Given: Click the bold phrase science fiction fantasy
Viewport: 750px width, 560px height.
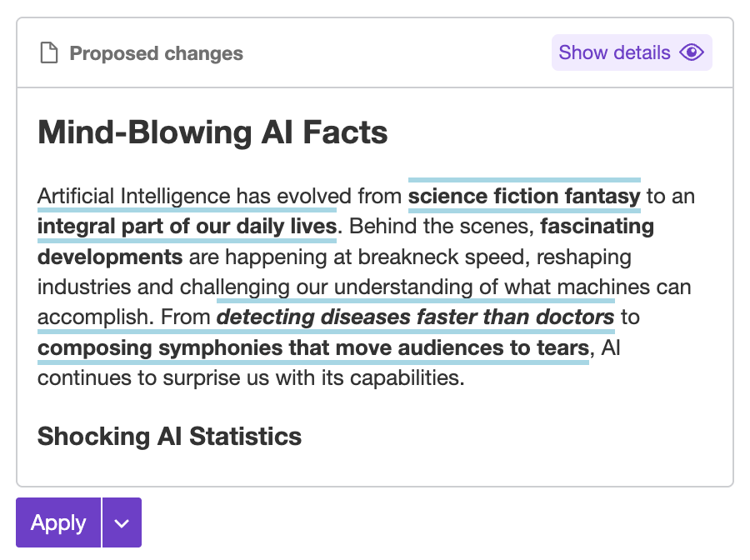Looking at the screenshot, I should [x=523, y=197].
